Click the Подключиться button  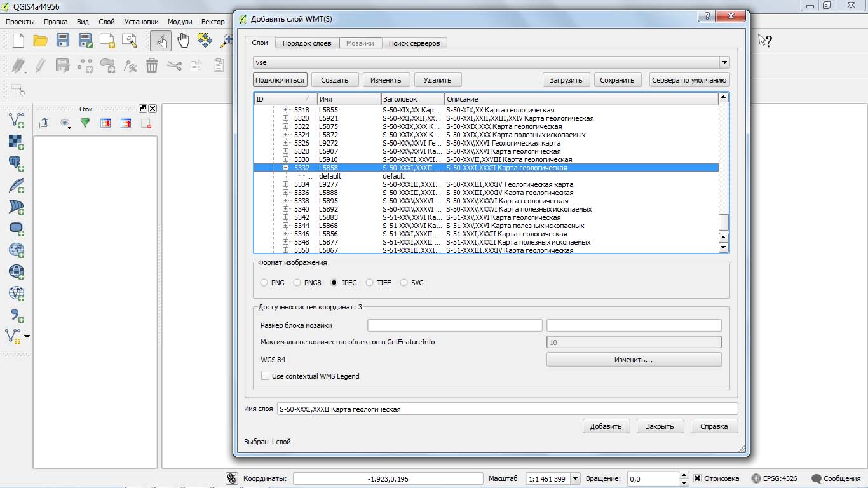[x=280, y=80]
